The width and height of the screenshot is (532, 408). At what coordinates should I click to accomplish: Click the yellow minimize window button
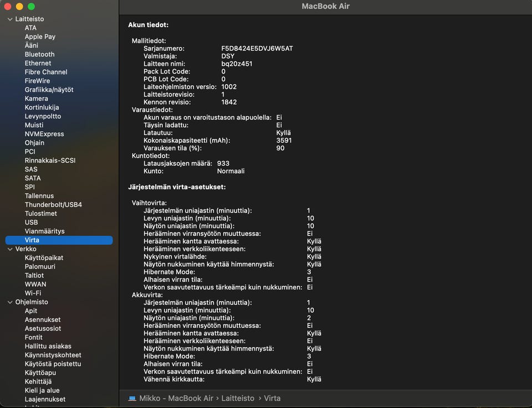(19, 7)
